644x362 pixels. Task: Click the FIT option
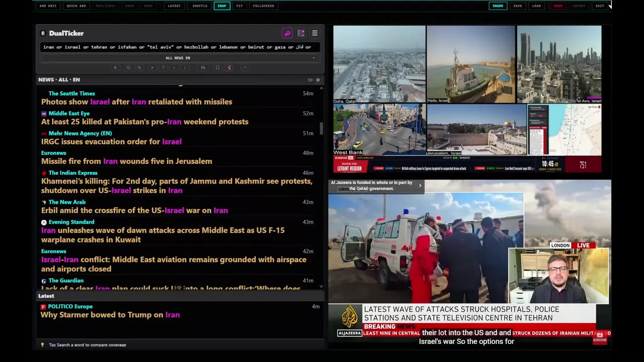tap(239, 6)
